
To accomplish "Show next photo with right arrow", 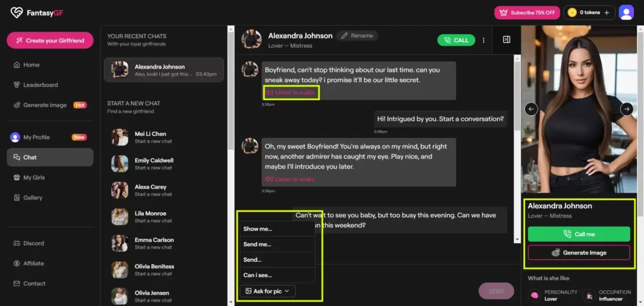I will pyautogui.click(x=626, y=109).
